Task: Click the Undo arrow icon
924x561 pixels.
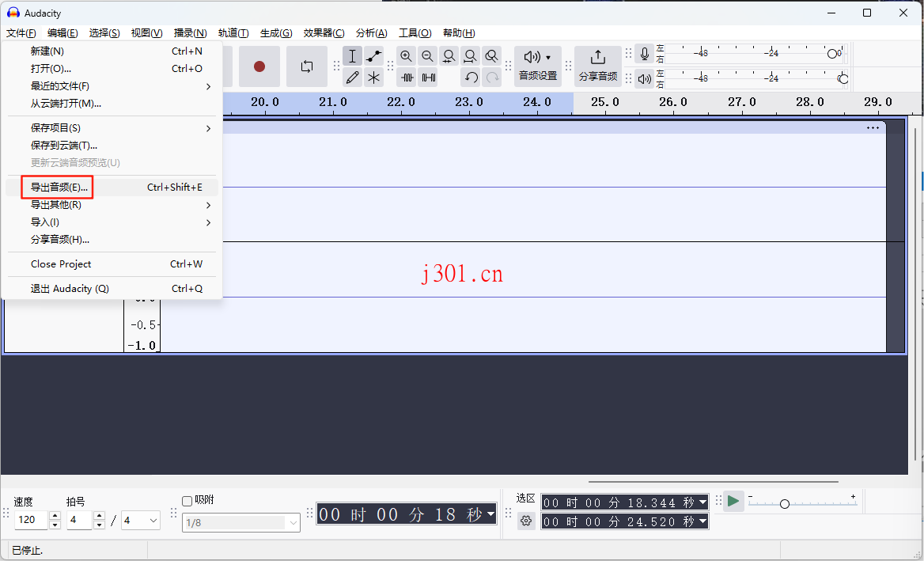Action: tap(470, 78)
